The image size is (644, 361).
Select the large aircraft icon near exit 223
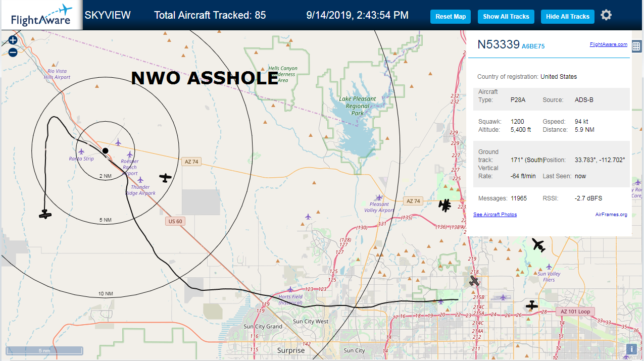tap(445, 205)
